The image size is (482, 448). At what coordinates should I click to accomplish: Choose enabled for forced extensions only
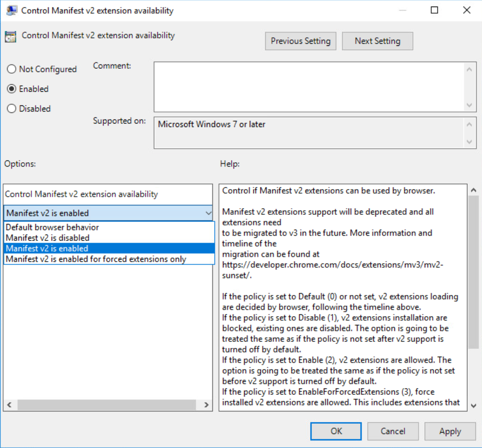click(x=96, y=259)
